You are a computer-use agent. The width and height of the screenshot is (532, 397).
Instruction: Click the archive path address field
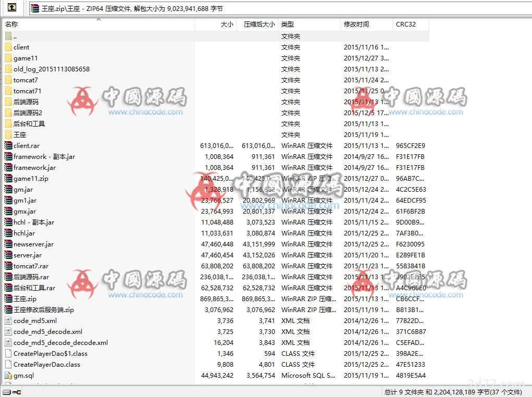point(261,8)
